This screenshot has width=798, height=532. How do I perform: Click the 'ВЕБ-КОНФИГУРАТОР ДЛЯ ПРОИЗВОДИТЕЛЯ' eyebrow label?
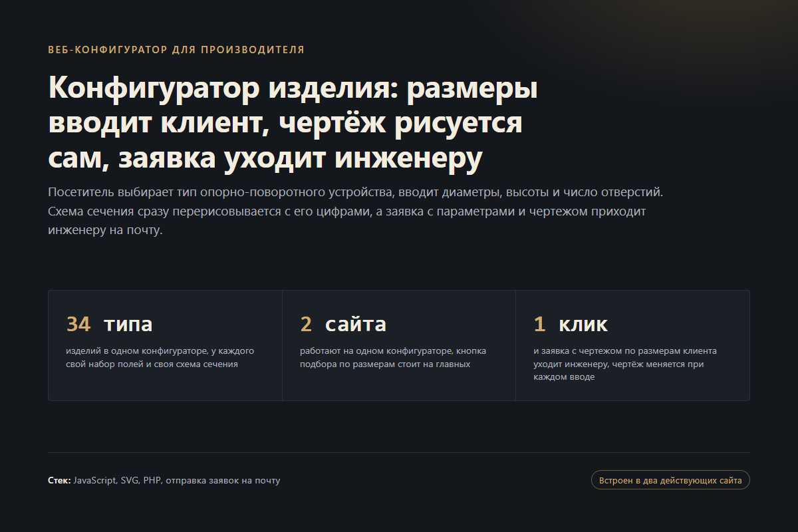[176, 49]
